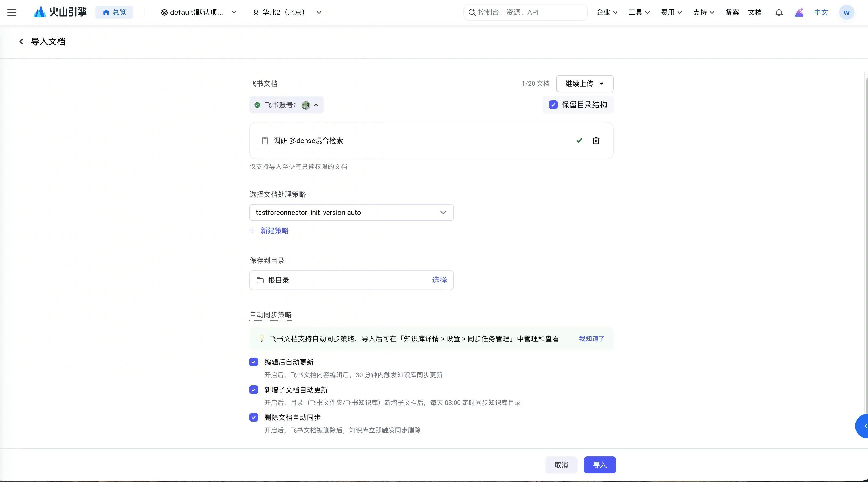Screen dimensions: 868x482
Task: Open the 企业 menu
Action: [x=607, y=13]
